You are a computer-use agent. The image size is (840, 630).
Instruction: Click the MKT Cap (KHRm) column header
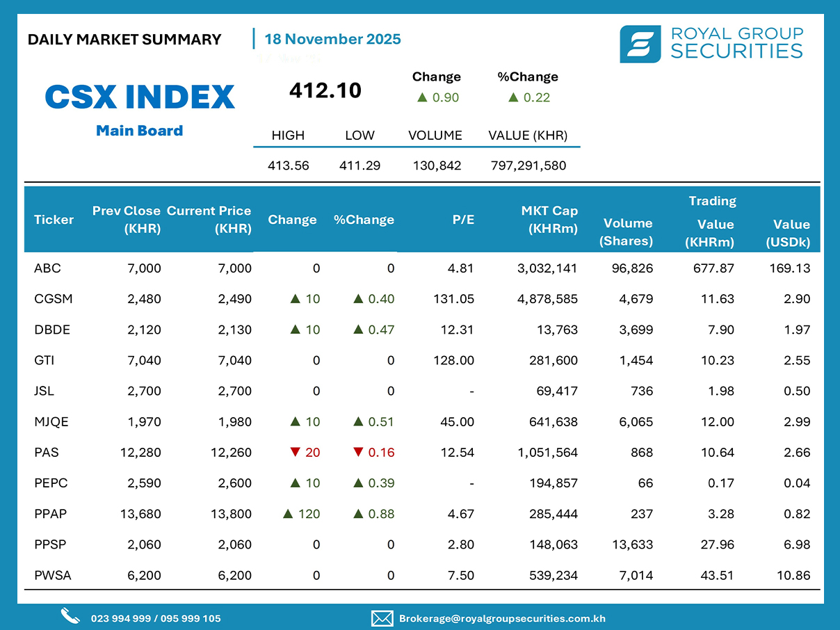[x=549, y=220]
